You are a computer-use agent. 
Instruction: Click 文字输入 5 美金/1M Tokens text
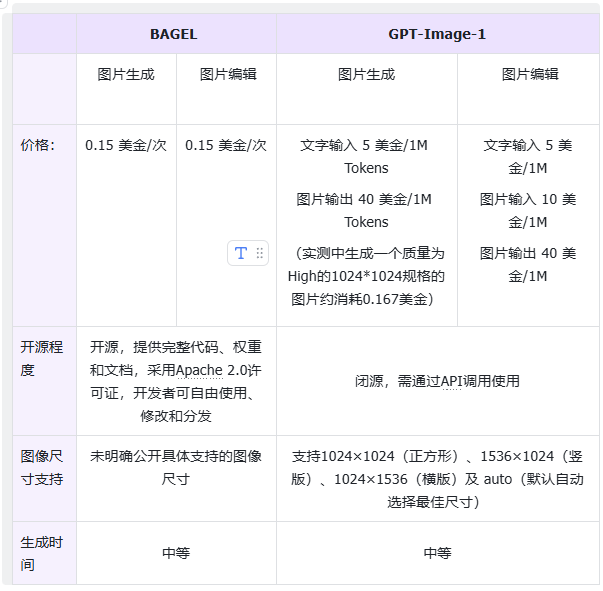tap(364, 156)
